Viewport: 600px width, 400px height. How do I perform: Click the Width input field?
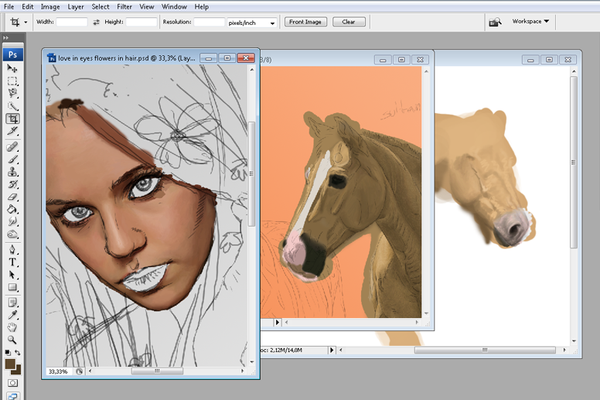click(72, 22)
